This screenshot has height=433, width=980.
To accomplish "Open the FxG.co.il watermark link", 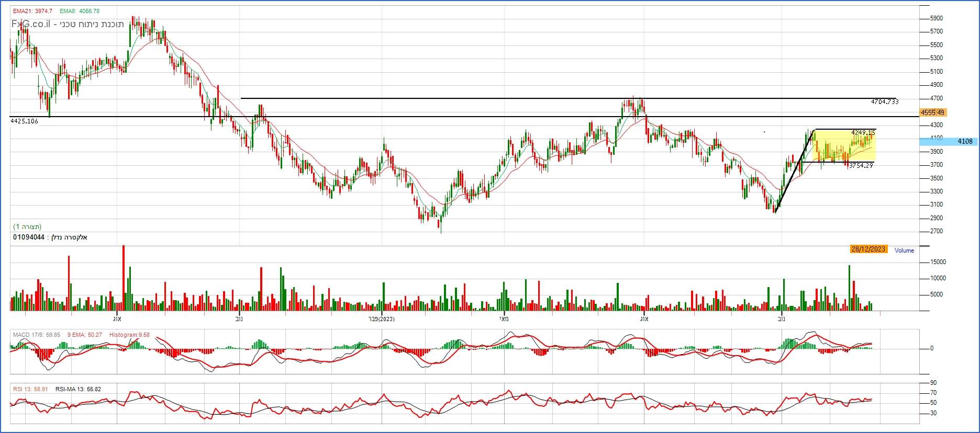I will click(x=31, y=24).
